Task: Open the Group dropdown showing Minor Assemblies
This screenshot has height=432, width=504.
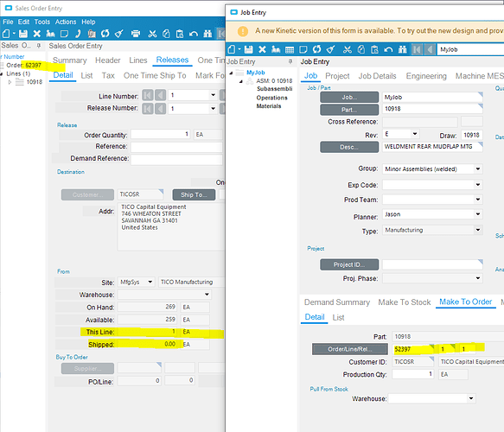Action: pyautogui.click(x=478, y=169)
